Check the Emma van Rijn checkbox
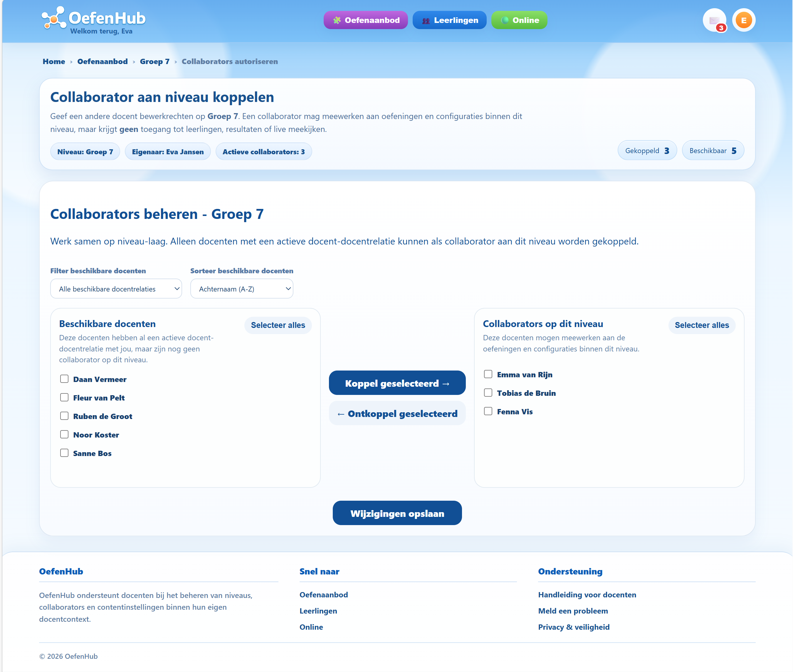 coord(488,374)
